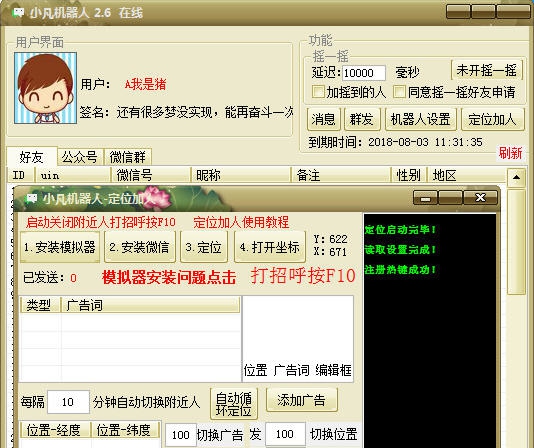Screen dimensions: 534x448
Task: Click the 到期时间 expiry date text
Action: click(395, 142)
